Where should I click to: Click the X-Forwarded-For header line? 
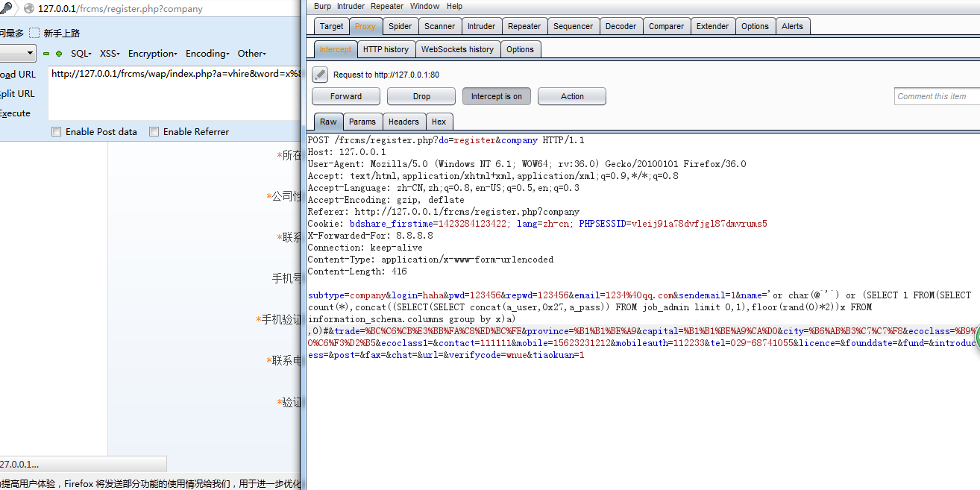point(370,236)
